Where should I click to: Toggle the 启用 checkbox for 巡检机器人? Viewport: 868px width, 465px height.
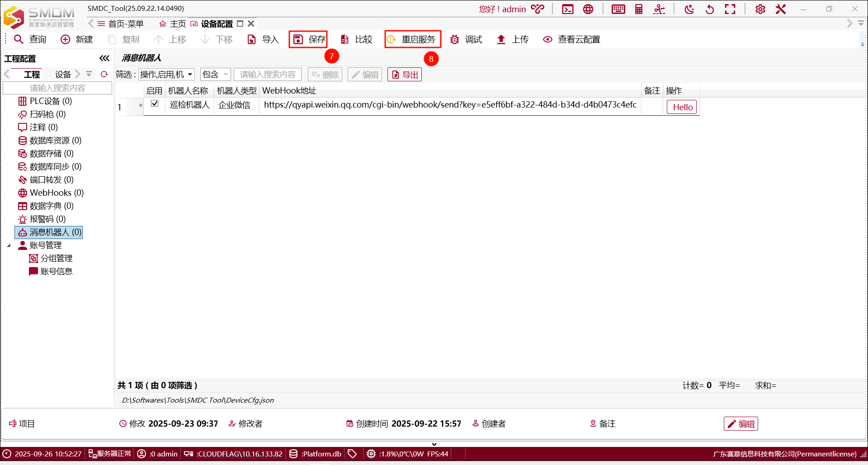tap(155, 103)
